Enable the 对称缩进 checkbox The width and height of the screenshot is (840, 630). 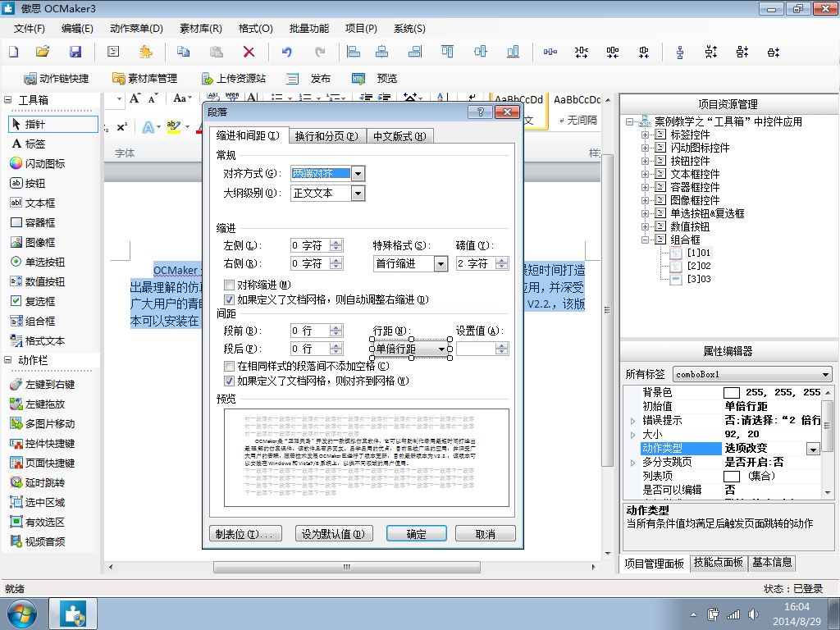coord(230,285)
